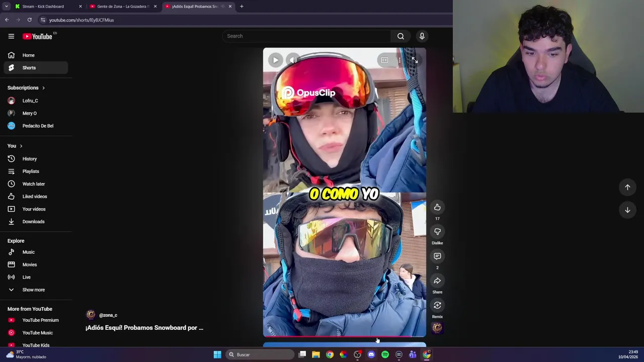
Task: Click the Short title ¡Adiós Esquí!
Action: [x=144, y=328]
